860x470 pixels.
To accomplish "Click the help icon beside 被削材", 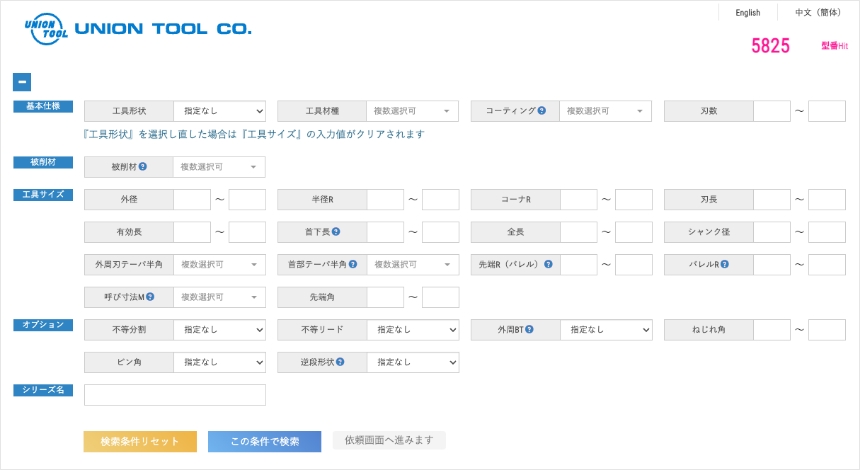I will pyautogui.click(x=143, y=167).
